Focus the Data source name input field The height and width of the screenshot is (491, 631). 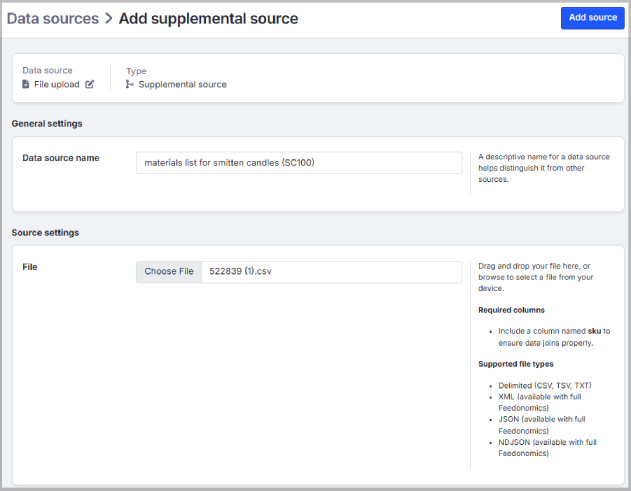point(298,162)
